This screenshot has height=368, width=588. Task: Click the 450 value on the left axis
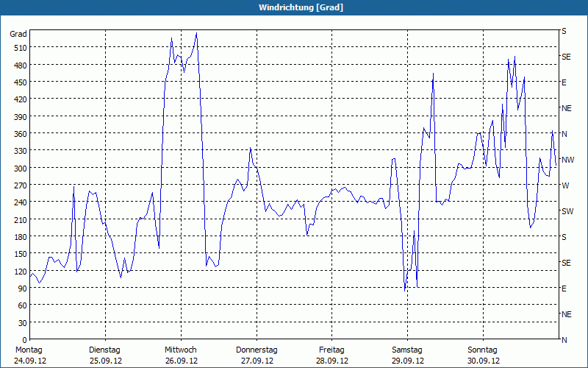click(21, 82)
